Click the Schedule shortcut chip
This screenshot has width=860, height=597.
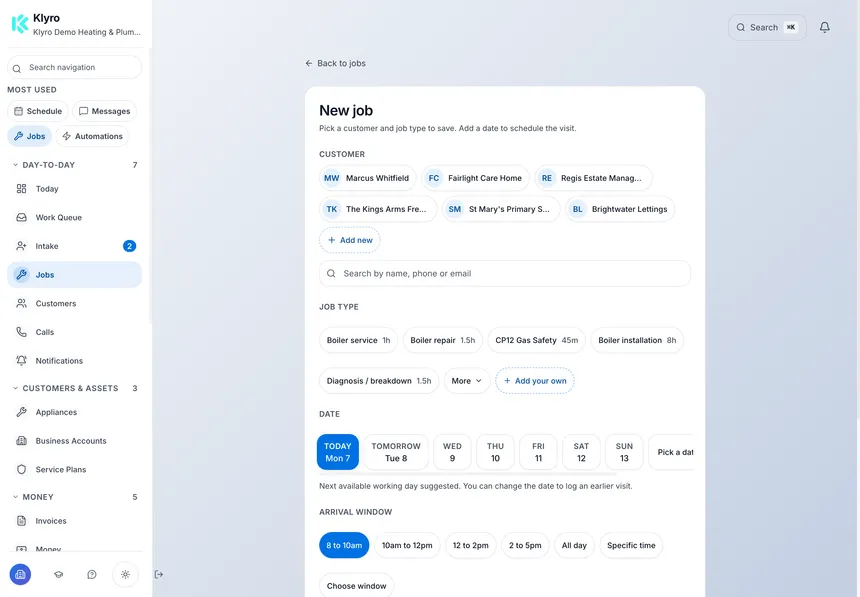pos(38,111)
